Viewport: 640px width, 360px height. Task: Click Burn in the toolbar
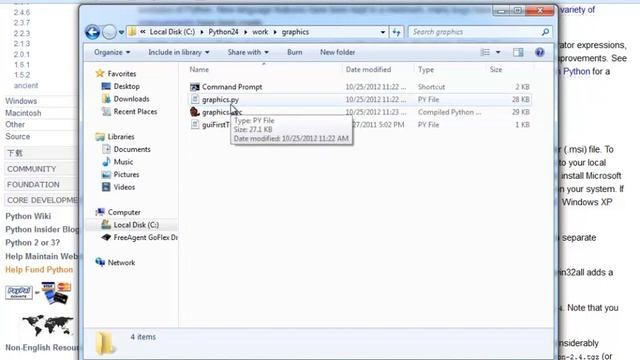pyautogui.click(x=295, y=52)
